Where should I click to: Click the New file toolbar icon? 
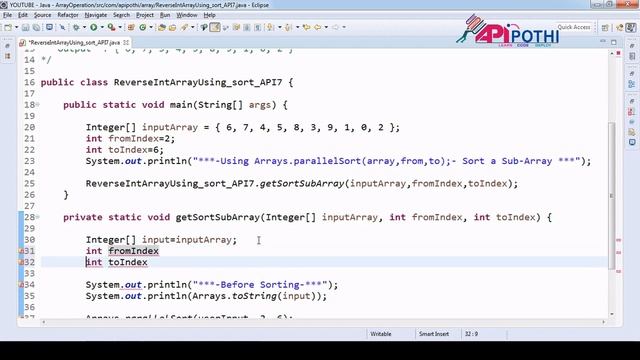8,27
